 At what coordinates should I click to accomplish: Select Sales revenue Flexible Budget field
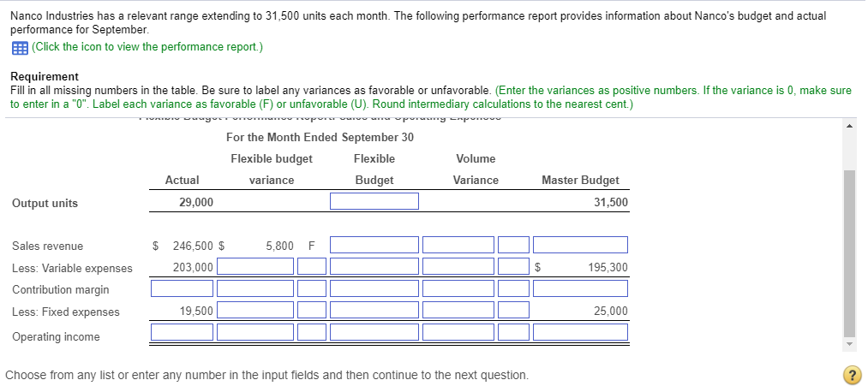tap(374, 245)
